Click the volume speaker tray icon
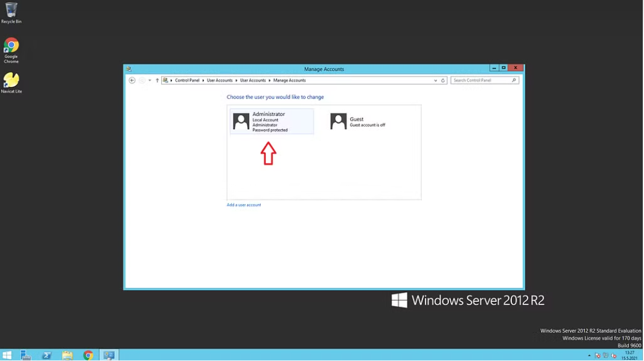 click(614, 356)
